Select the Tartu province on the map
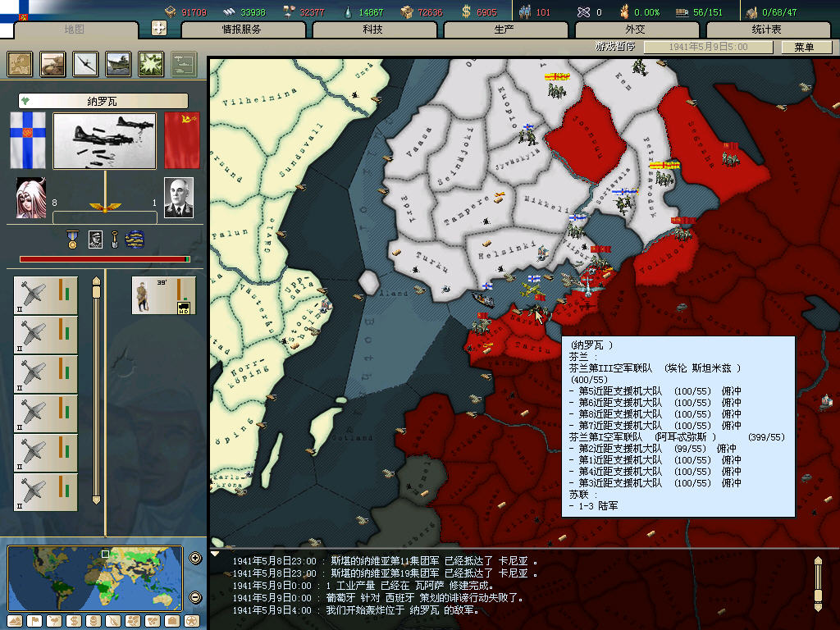Image resolution: width=840 pixels, height=630 pixels. pos(532,349)
